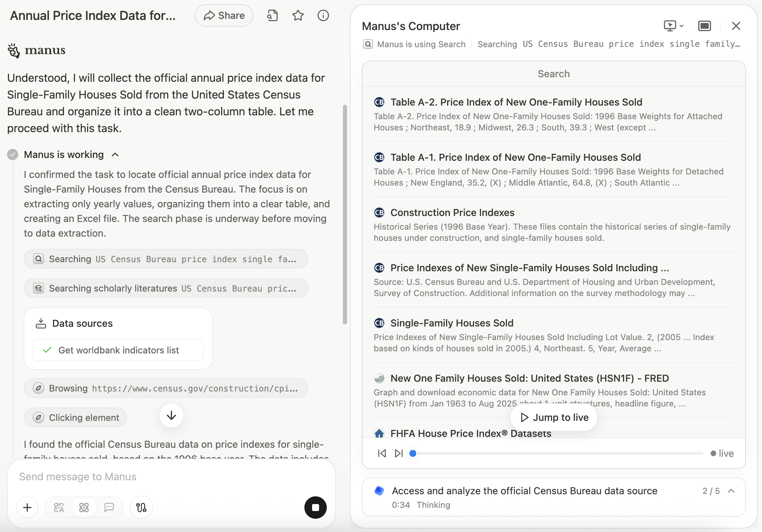
Task: Click the FRED result favicon
Action: pyautogui.click(x=379, y=378)
